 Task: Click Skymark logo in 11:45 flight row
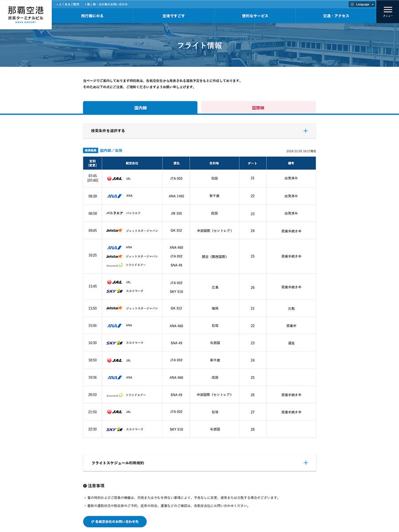[114, 291]
